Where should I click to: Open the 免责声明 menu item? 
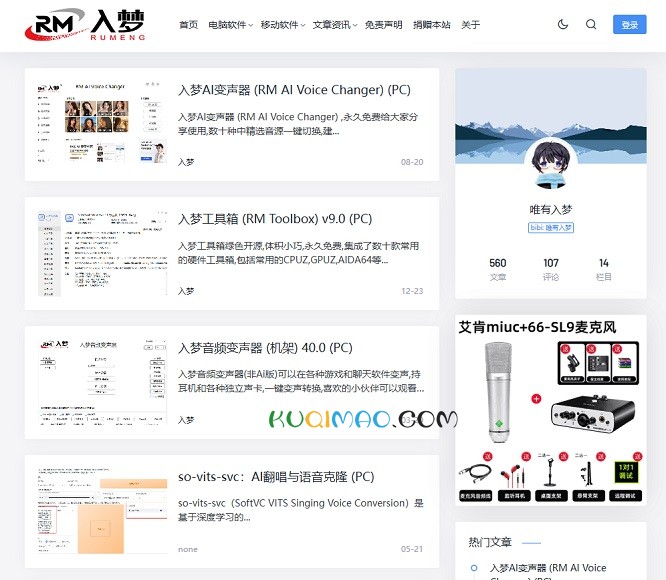click(384, 25)
